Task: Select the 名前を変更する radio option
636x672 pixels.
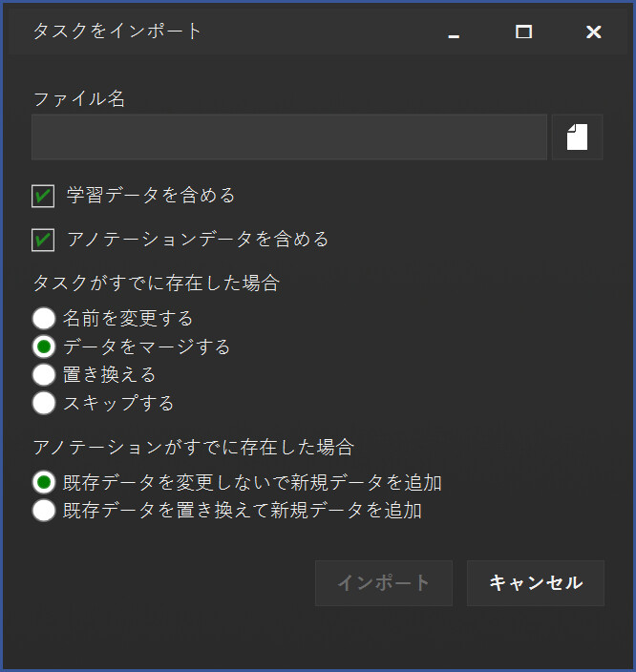Action: 44,319
